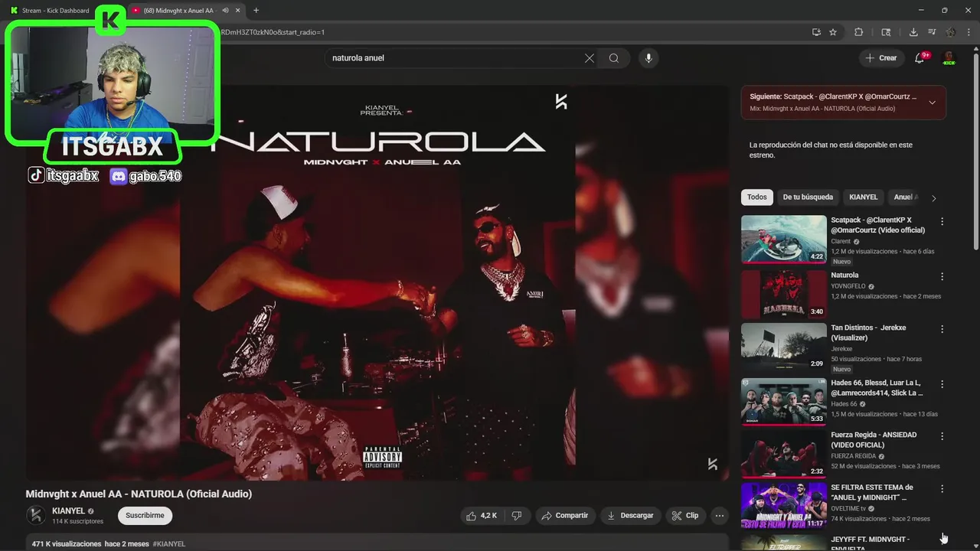The image size is (980, 551).
Task: Click the YOVNGFELO channel name
Action: pos(848,286)
